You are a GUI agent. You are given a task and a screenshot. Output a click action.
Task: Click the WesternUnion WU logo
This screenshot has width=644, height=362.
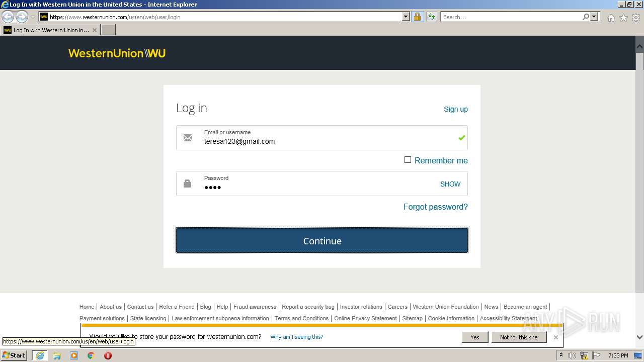[117, 53]
